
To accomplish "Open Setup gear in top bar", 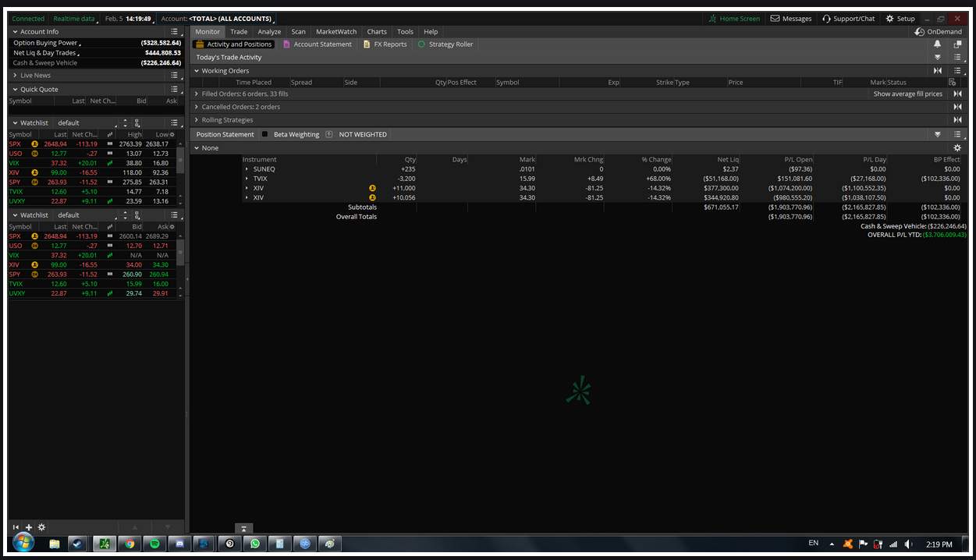I will click(890, 19).
